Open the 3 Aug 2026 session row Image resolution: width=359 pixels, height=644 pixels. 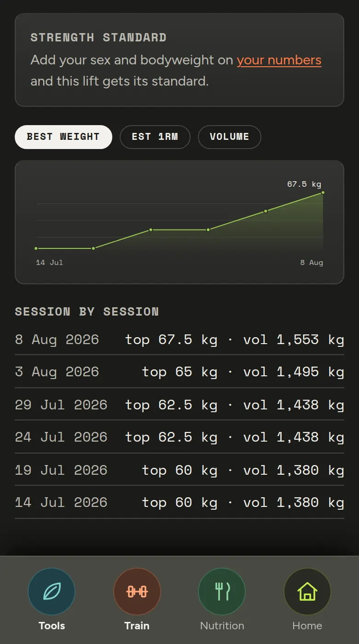(x=179, y=372)
